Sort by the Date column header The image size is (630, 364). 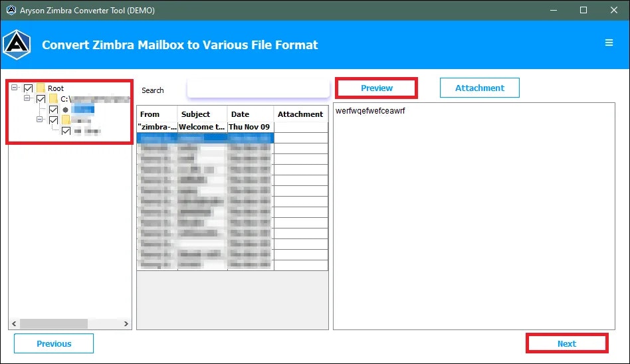(x=251, y=114)
